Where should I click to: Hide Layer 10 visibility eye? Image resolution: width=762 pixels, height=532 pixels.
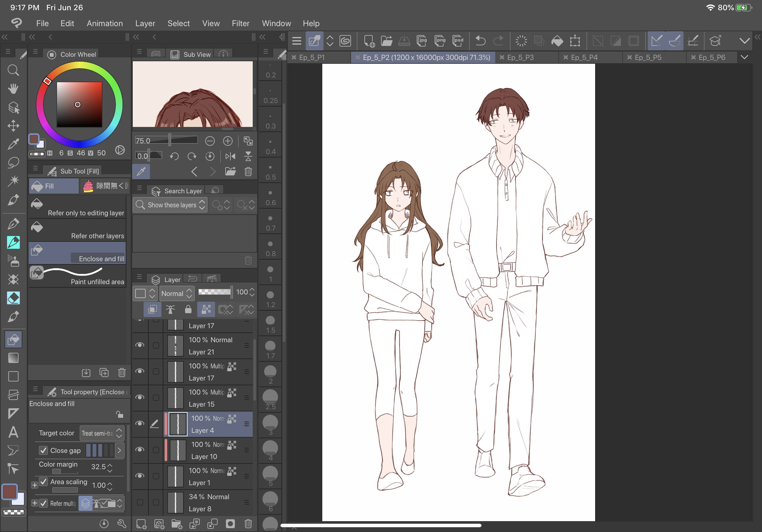(140, 450)
